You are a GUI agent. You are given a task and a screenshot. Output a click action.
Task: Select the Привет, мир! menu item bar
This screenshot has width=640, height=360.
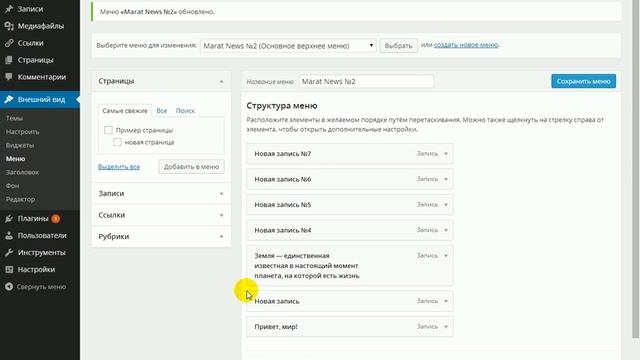click(350, 327)
